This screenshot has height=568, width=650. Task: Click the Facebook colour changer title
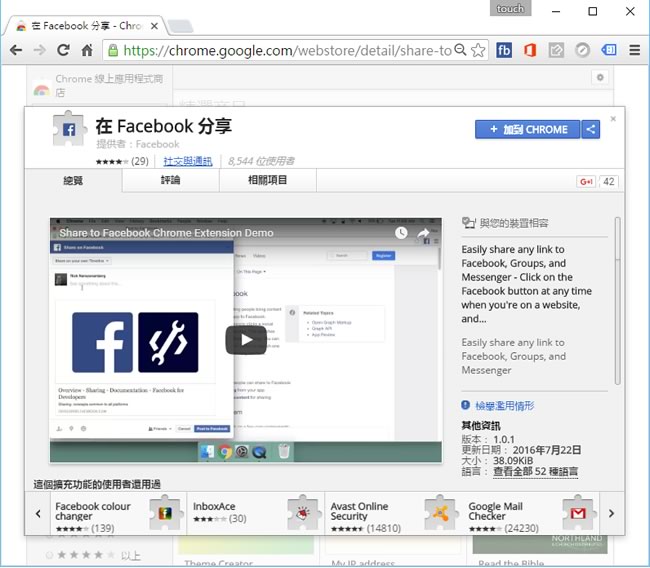click(x=93, y=511)
